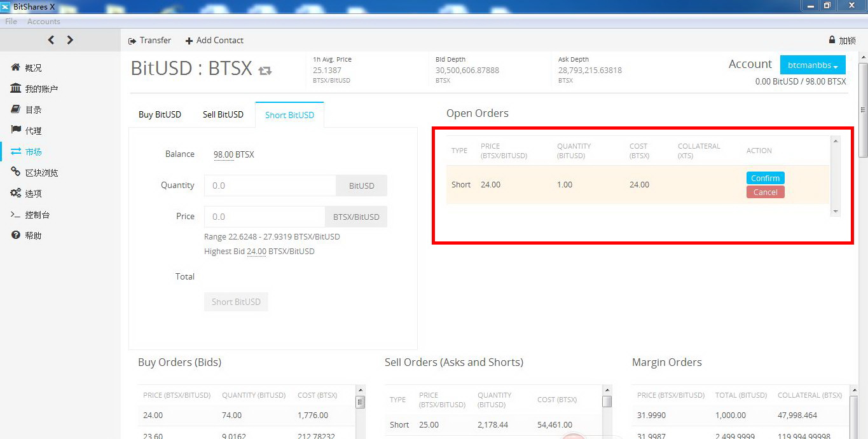868x439 pixels.
Task: Go forward with the right chevron arrow
Action: [x=70, y=40]
